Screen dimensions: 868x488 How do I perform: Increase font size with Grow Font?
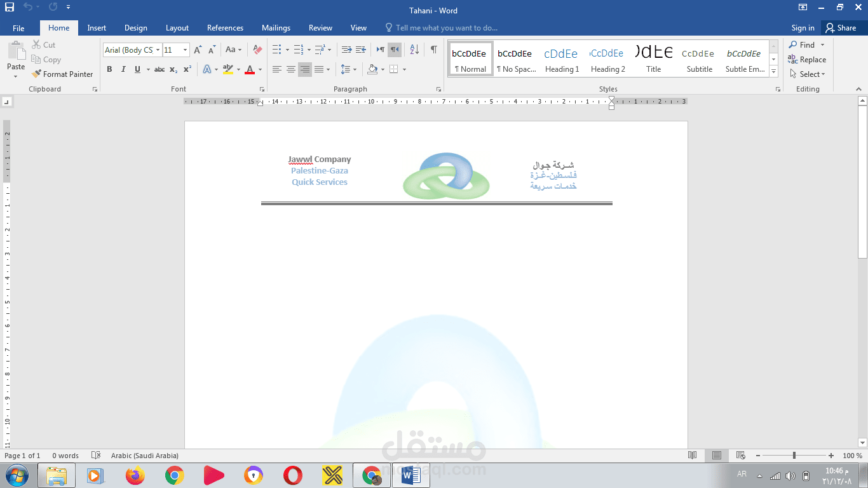198,50
